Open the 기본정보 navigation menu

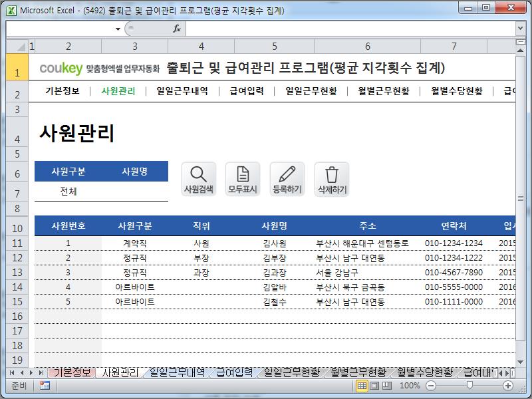(x=63, y=91)
